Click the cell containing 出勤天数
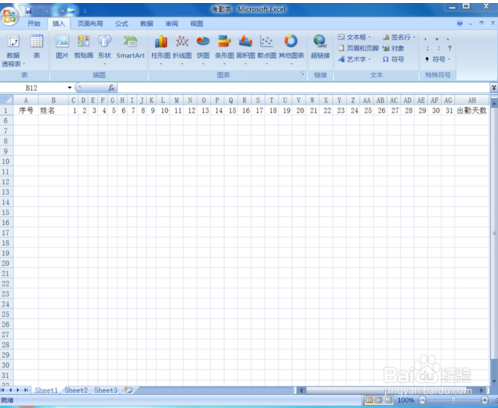The width and height of the screenshot is (498, 408). [x=472, y=110]
